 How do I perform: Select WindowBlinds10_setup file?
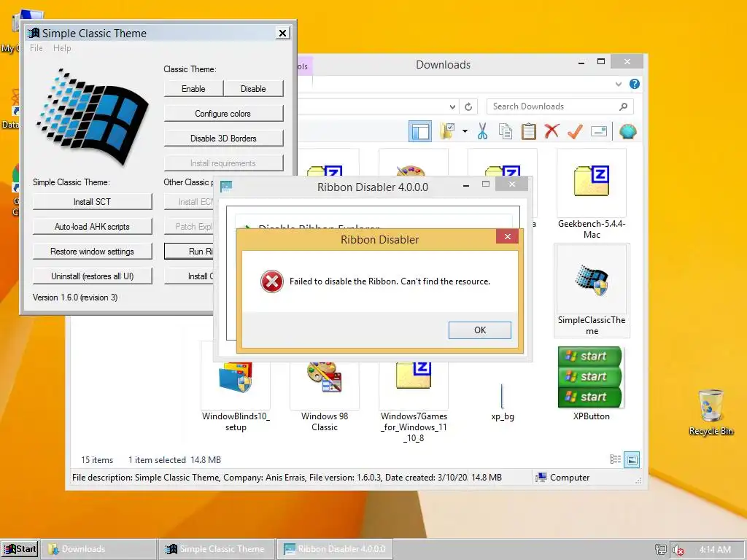click(x=236, y=396)
